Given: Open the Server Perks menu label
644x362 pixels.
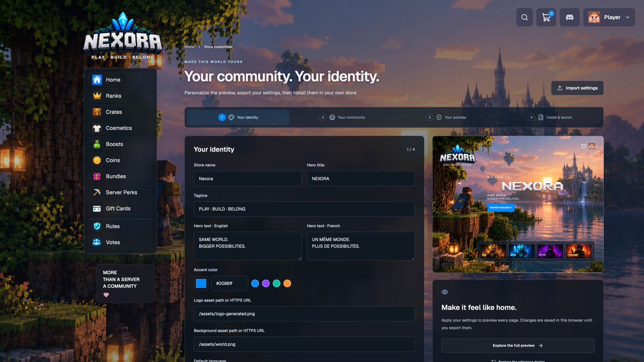Looking at the screenshot, I should (x=122, y=192).
